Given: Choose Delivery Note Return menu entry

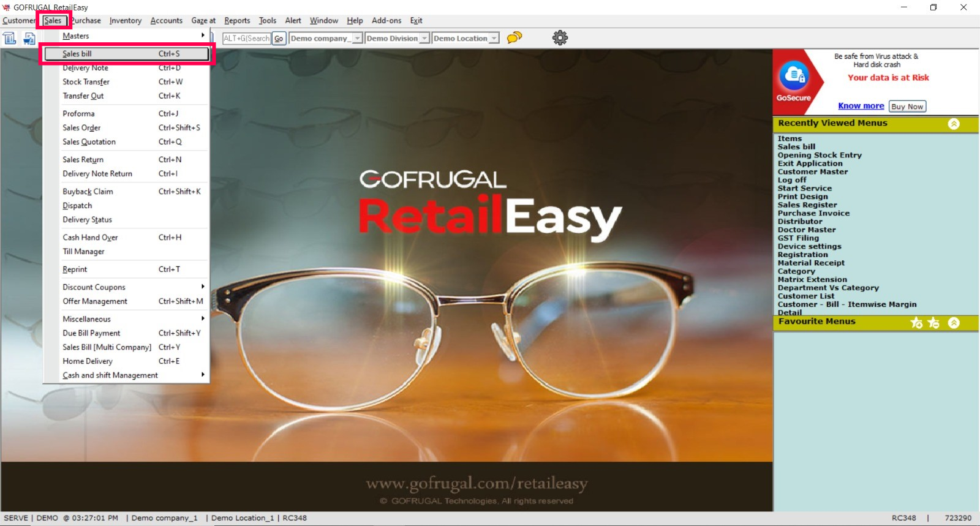Looking at the screenshot, I should 127,174.
